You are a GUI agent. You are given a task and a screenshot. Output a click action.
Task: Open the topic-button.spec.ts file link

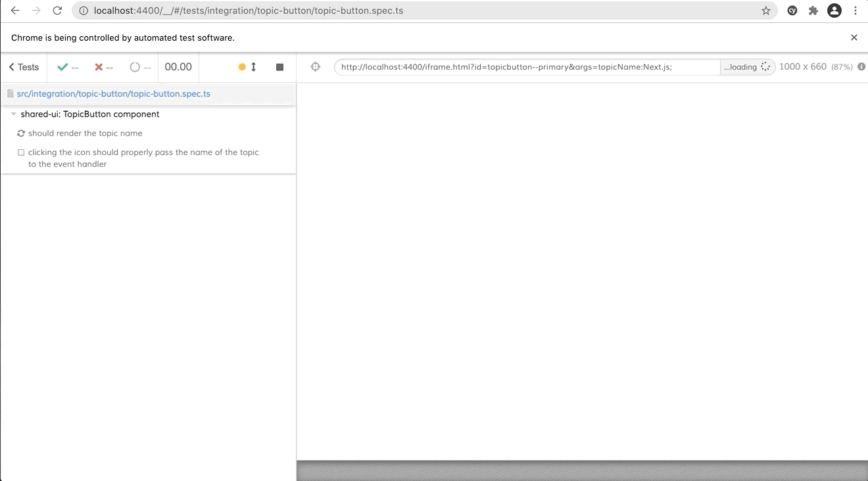[x=114, y=94]
